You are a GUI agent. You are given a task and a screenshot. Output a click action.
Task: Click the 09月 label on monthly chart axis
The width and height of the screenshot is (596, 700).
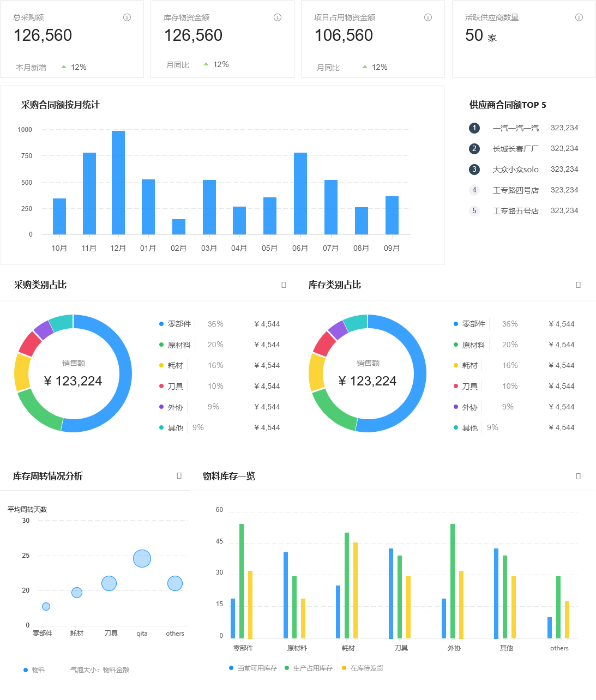(x=392, y=248)
